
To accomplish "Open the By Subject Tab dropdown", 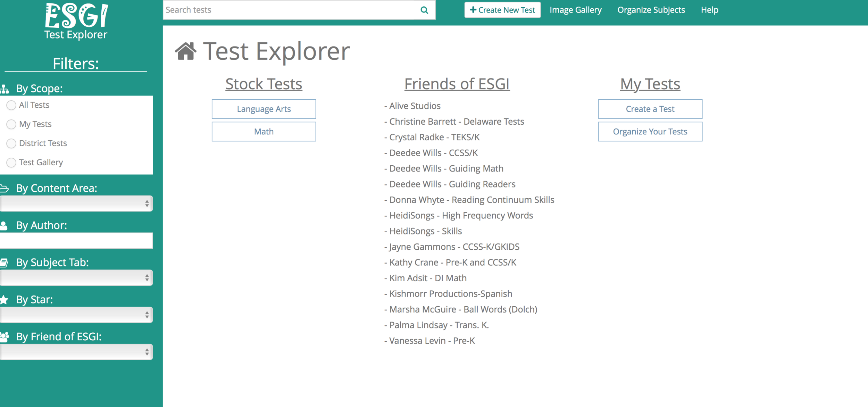I will [76, 278].
